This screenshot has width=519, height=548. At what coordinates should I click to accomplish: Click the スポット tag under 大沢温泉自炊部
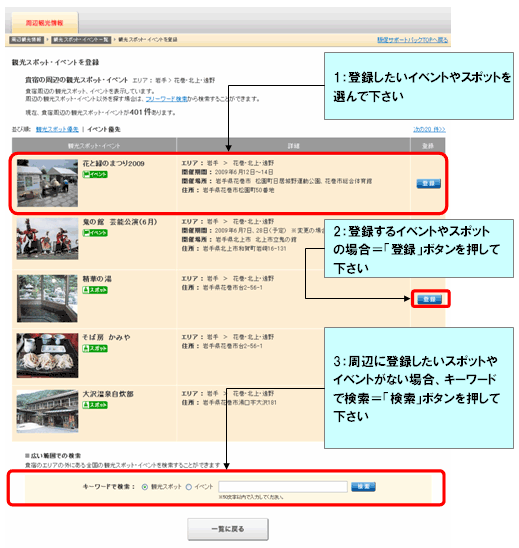95,405
